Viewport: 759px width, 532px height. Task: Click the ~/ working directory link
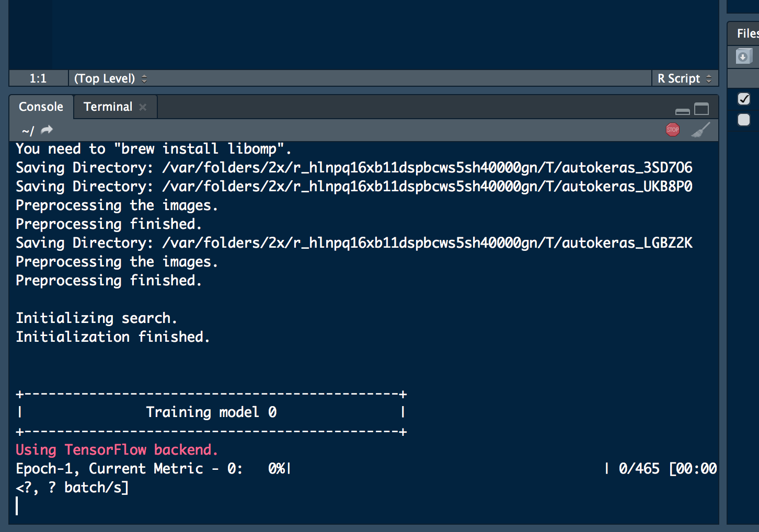(26, 131)
